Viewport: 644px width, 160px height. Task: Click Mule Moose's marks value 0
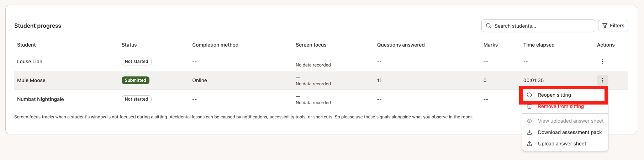tap(485, 80)
